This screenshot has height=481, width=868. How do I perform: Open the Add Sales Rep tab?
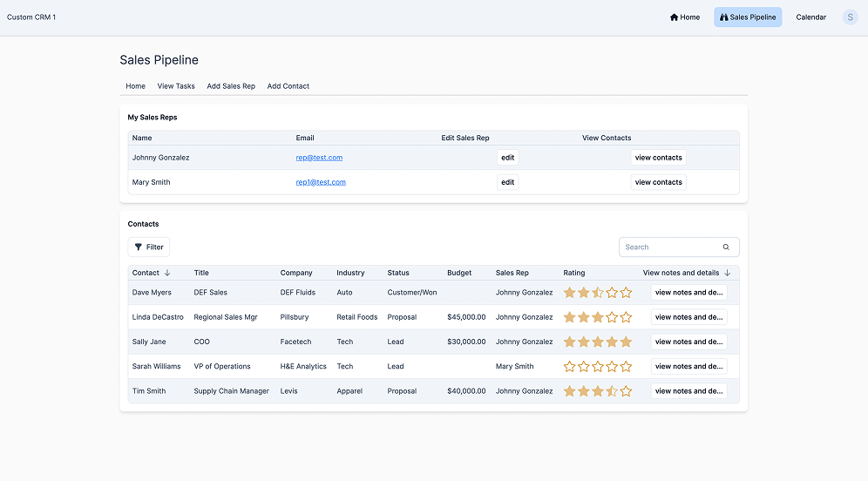point(231,86)
